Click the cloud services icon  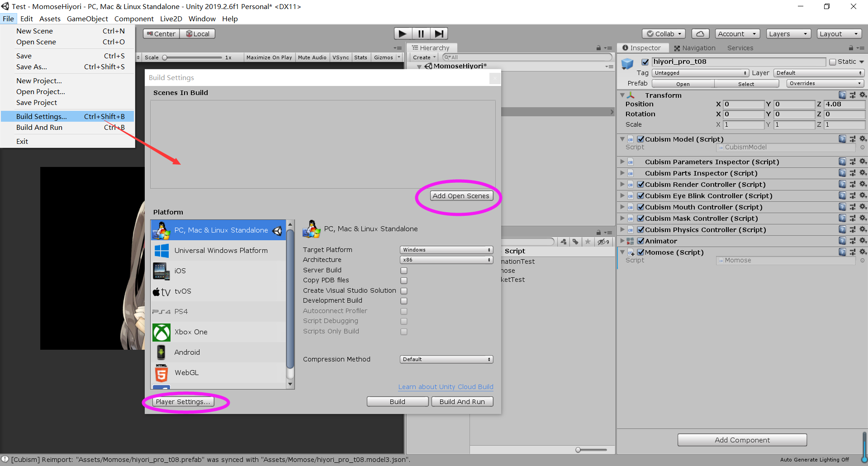tap(700, 34)
